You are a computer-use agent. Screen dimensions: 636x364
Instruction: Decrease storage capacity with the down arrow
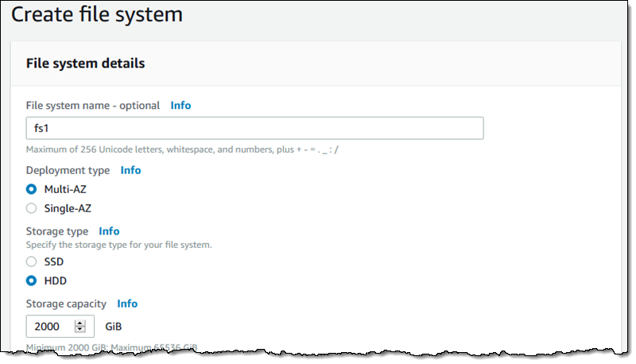click(x=79, y=330)
